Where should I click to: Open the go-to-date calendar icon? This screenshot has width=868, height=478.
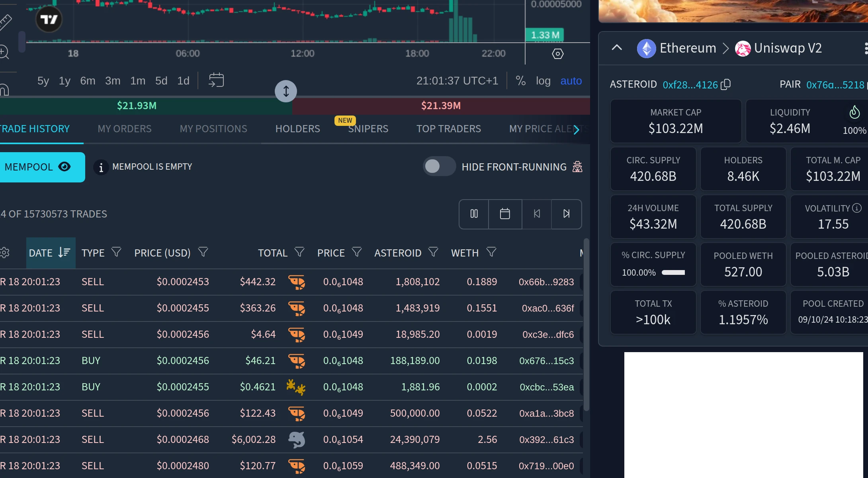[x=216, y=80]
